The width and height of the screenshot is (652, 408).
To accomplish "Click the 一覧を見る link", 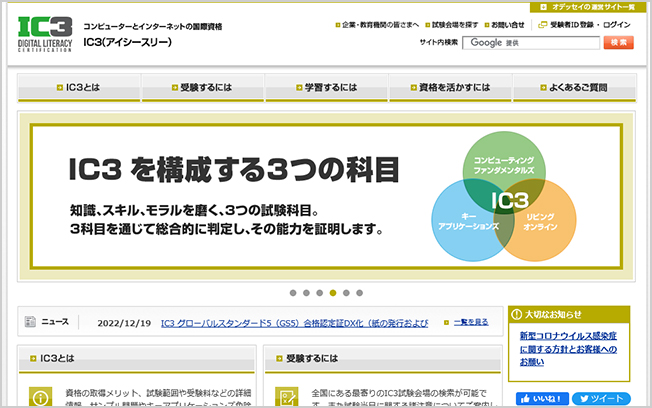I will [471, 322].
